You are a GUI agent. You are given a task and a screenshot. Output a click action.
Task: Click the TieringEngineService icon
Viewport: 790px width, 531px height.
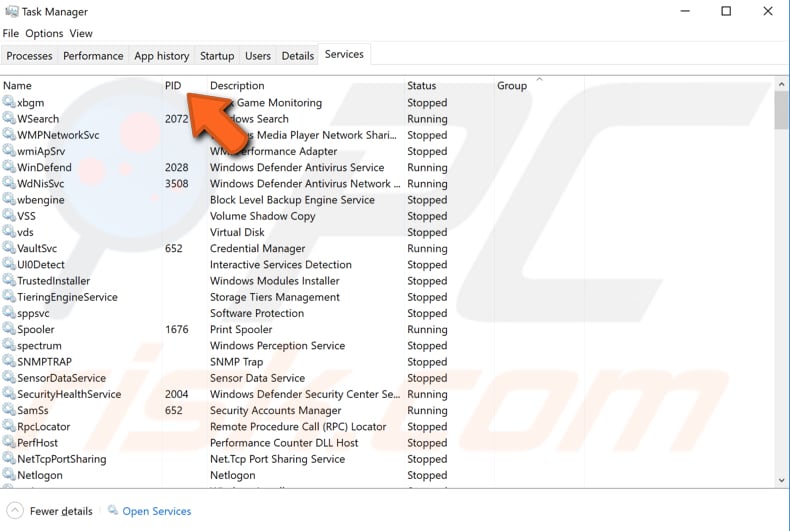pyautogui.click(x=9, y=296)
